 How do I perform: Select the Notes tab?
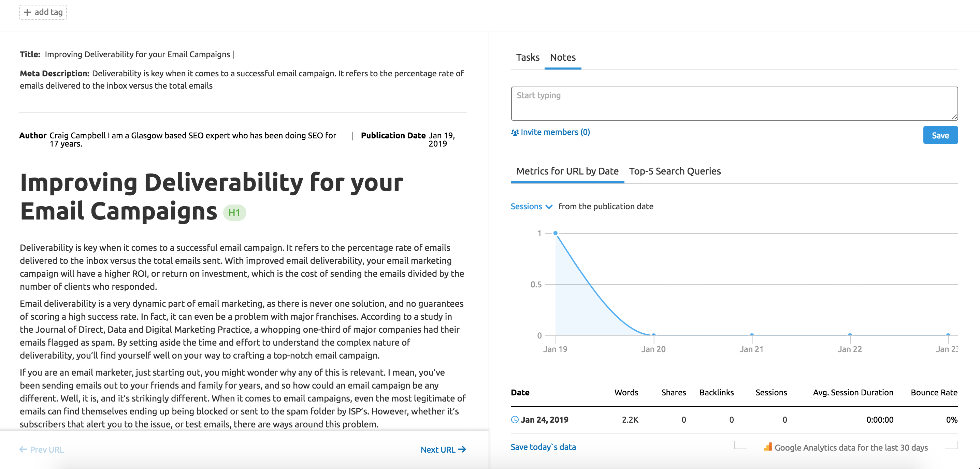(563, 57)
